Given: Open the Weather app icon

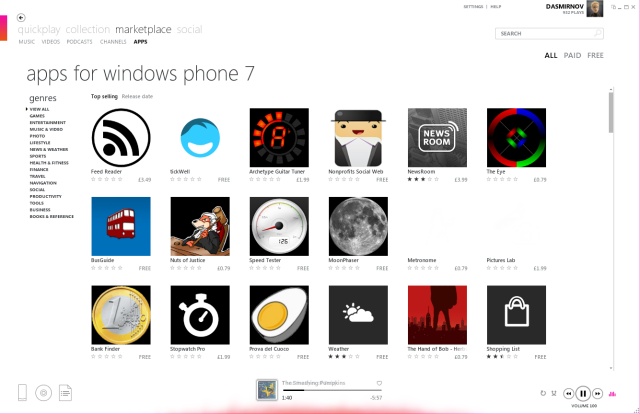Looking at the screenshot, I should (358, 315).
